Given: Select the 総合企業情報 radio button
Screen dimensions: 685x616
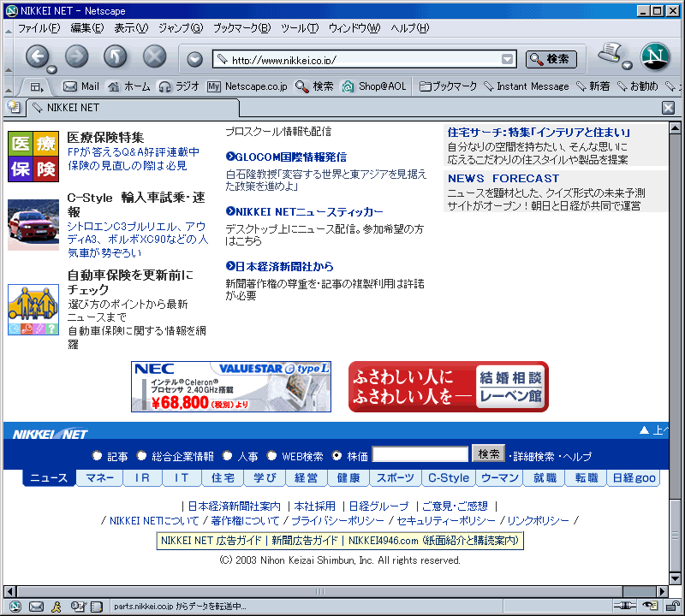Looking at the screenshot, I should [141, 456].
